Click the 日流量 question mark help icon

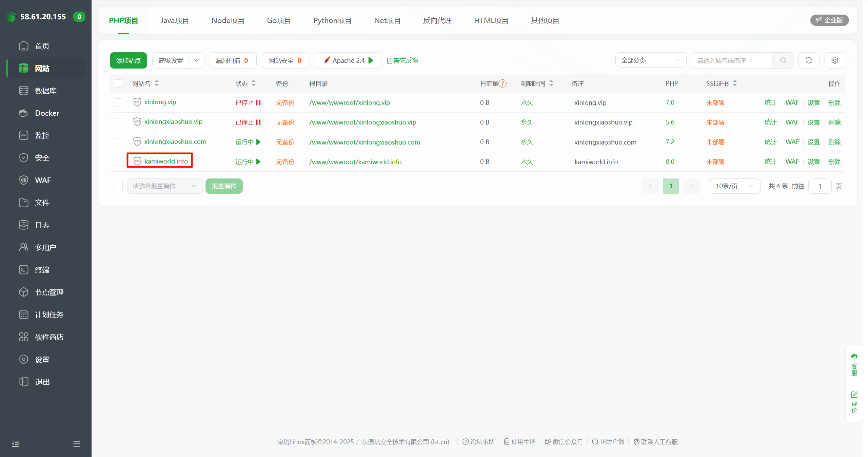[x=503, y=83]
